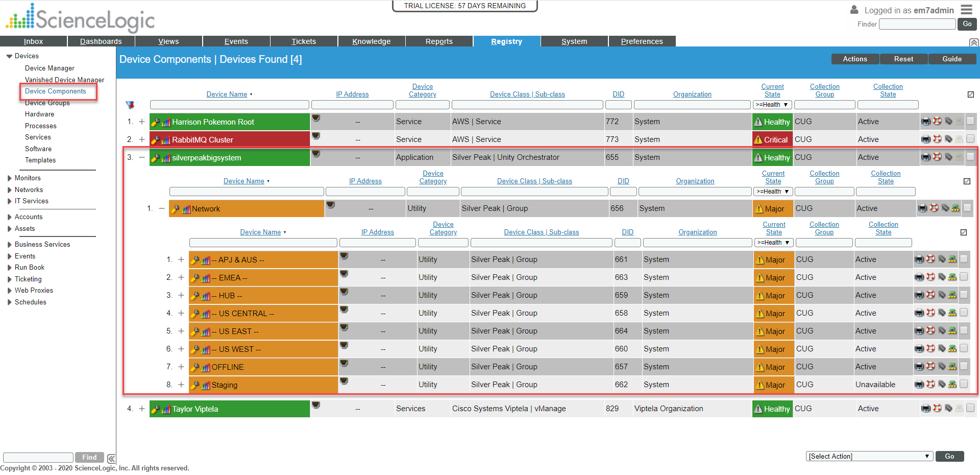Click the hamburger menu at top right
Viewport: 980px width, 475px height.
967,9
